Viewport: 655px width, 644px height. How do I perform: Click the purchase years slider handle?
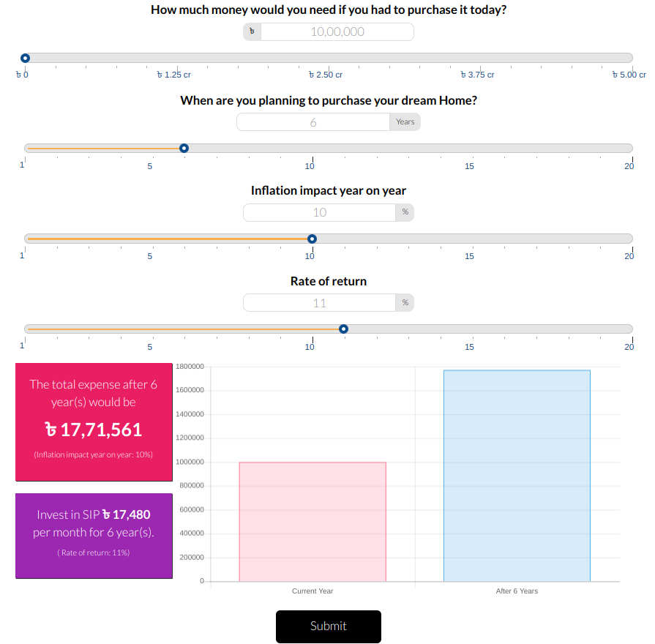pos(184,148)
